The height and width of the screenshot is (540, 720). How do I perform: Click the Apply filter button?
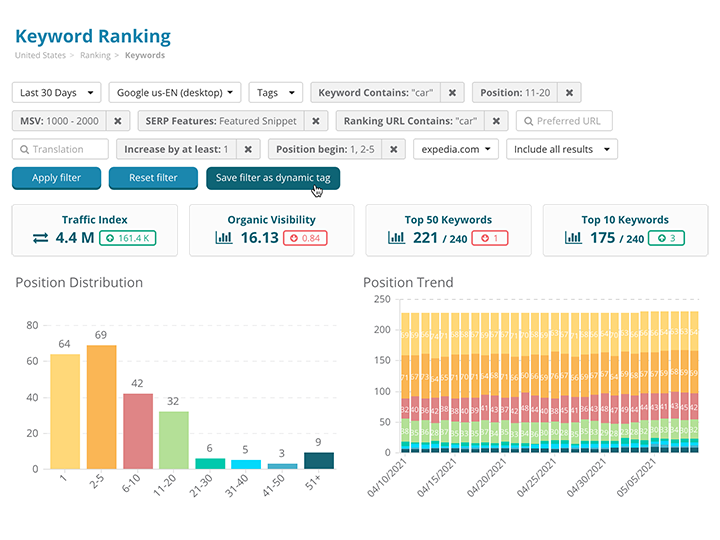(x=59, y=178)
